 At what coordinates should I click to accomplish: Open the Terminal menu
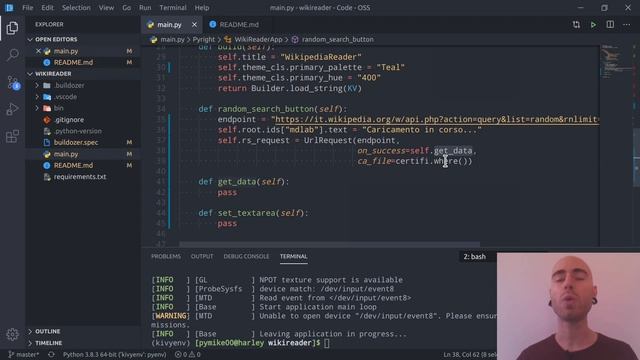173,8
